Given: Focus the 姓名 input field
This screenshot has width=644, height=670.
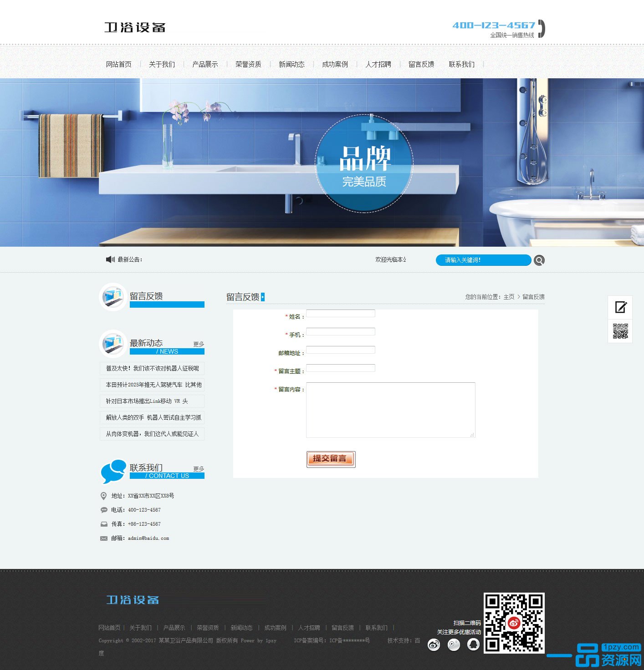Looking at the screenshot, I should pyautogui.click(x=341, y=313).
